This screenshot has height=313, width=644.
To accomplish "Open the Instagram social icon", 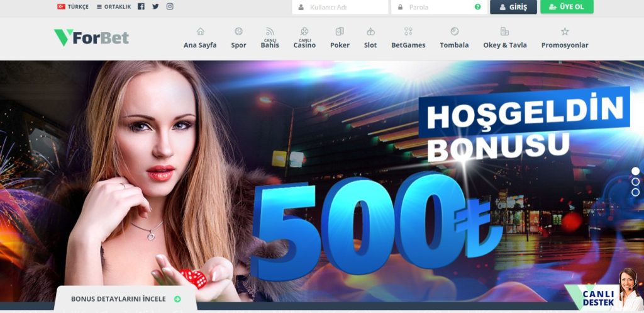I will tap(170, 6).
